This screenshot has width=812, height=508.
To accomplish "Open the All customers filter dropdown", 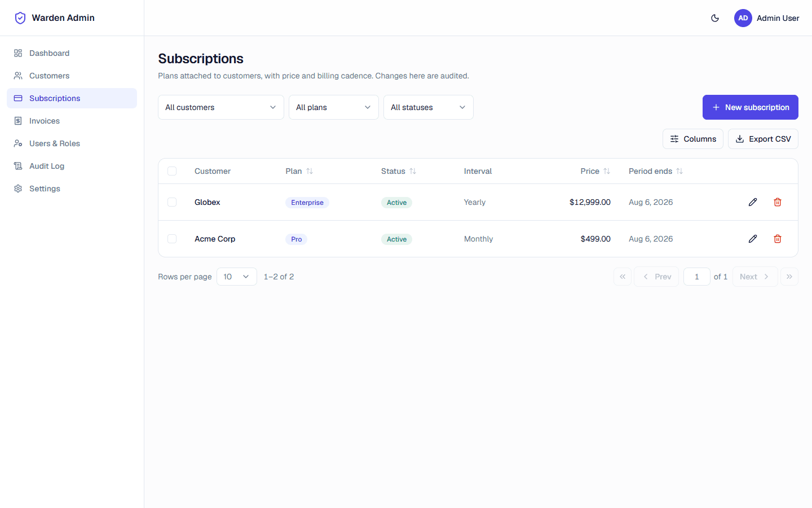I will click(221, 107).
